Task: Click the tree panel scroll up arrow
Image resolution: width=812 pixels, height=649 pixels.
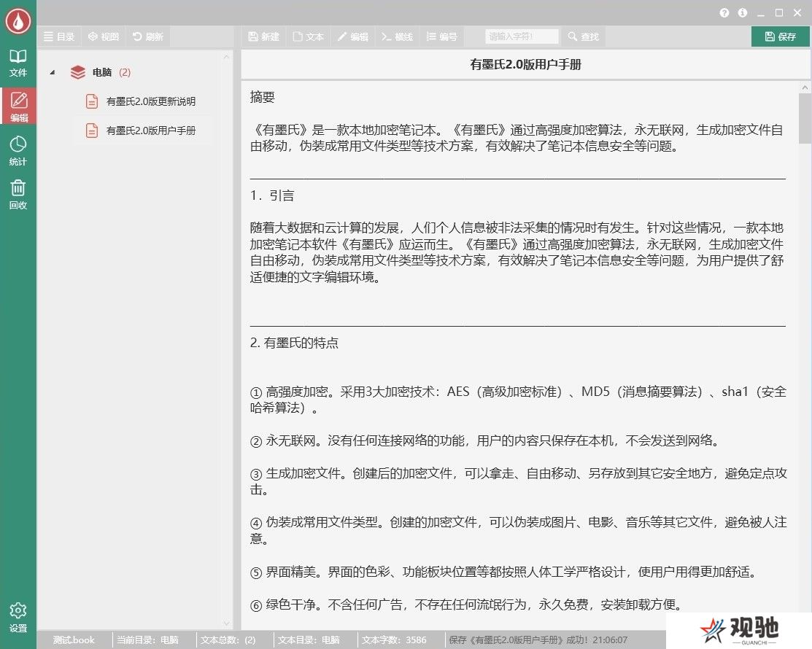Action: pos(226,57)
